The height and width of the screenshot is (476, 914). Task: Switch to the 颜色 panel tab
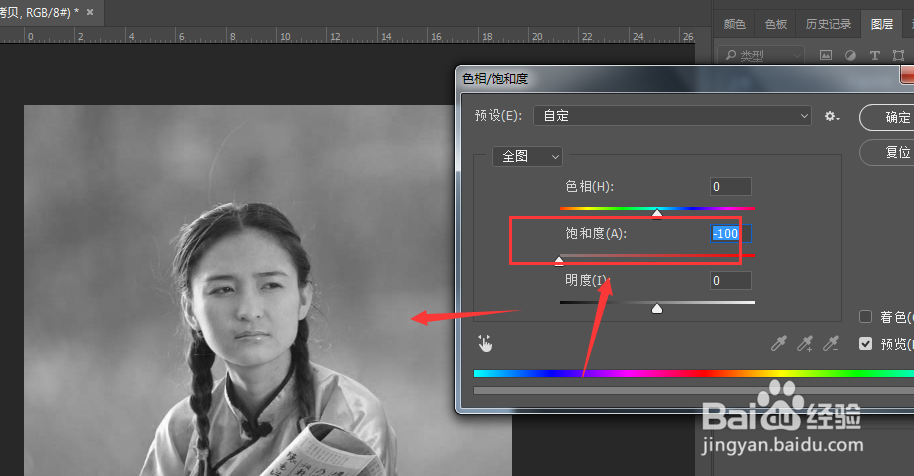[x=734, y=24]
